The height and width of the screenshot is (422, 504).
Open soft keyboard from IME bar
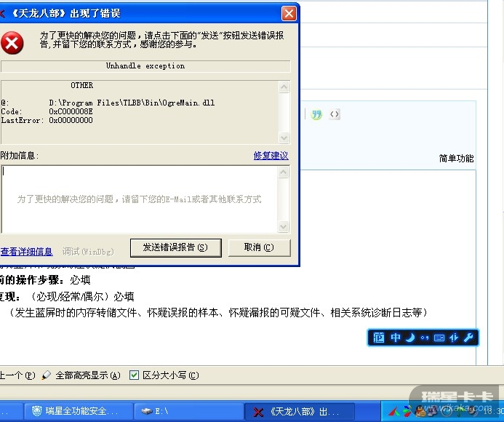pyautogui.click(x=439, y=338)
